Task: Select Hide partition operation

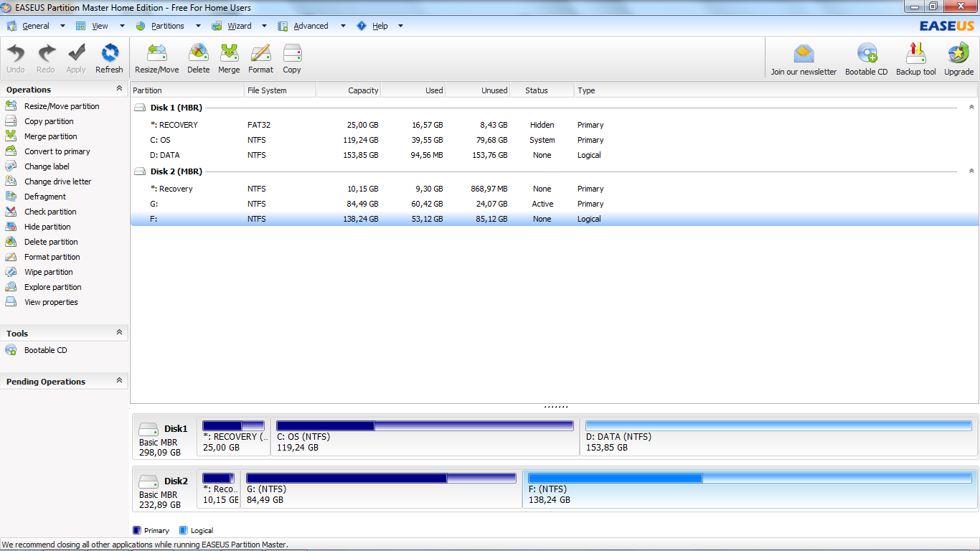Action: (x=47, y=227)
